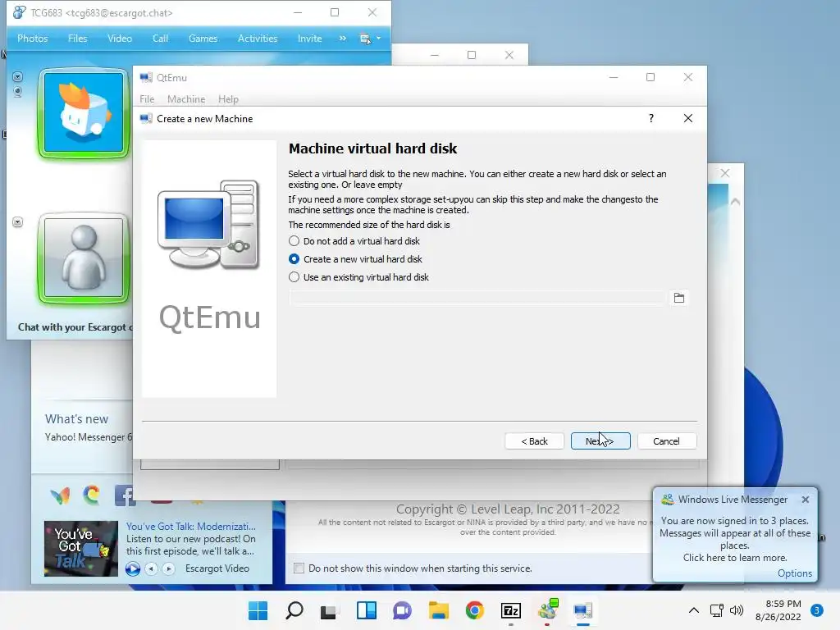Screen dimensions: 840x630
Task: Open the 'You've Got Talk: Modernizati...' link
Action: point(190,527)
